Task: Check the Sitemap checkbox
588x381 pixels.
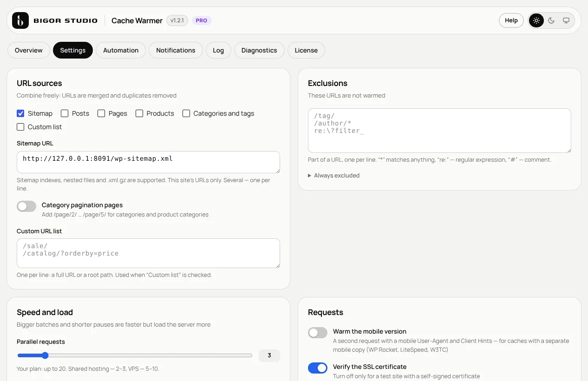Action: pos(20,113)
